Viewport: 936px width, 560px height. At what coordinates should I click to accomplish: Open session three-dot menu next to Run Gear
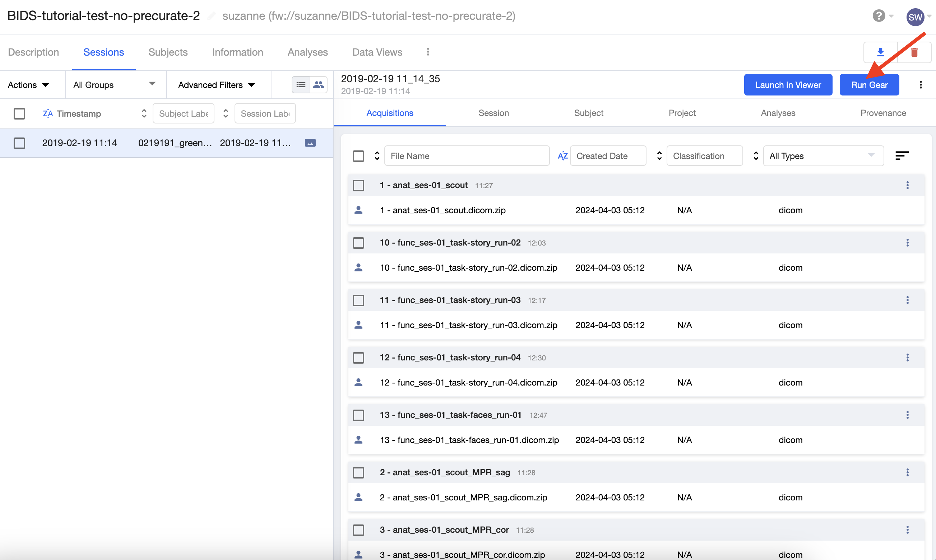tap(921, 84)
